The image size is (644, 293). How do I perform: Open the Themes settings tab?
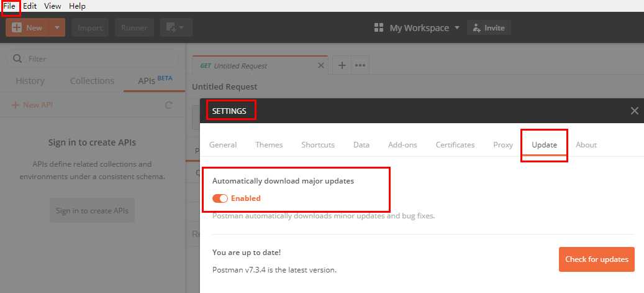tap(269, 145)
